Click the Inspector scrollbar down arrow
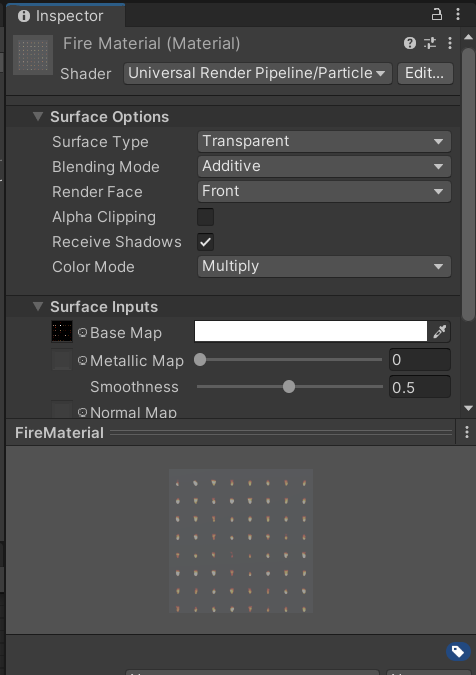Viewport: 476px width, 675px height. pyautogui.click(x=468, y=408)
